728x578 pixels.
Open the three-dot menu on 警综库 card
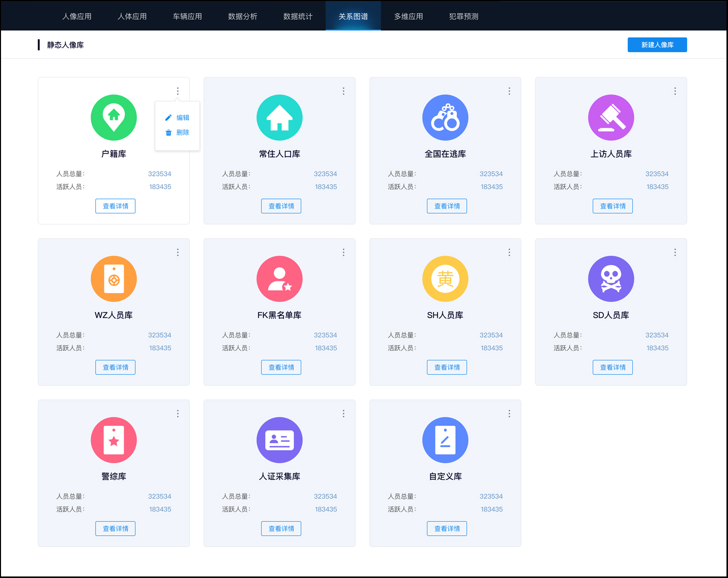tap(177, 414)
